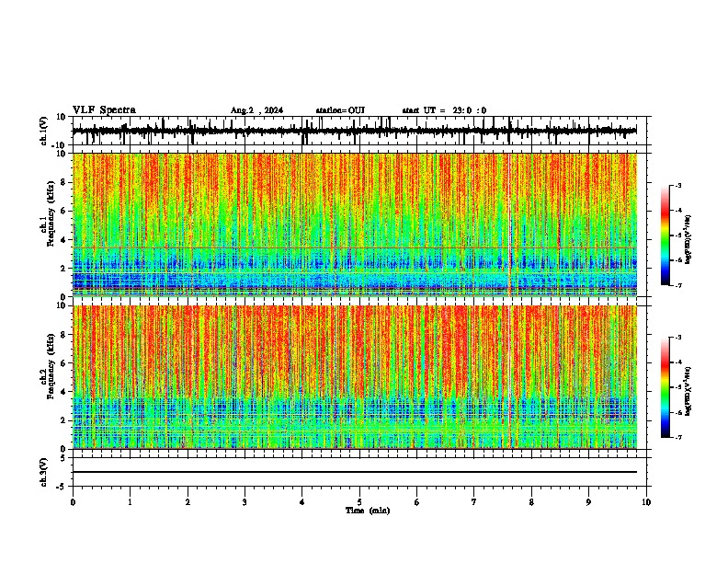Click the ch.3(V) axis label
This screenshot has height=563, width=728.
(x=44, y=472)
